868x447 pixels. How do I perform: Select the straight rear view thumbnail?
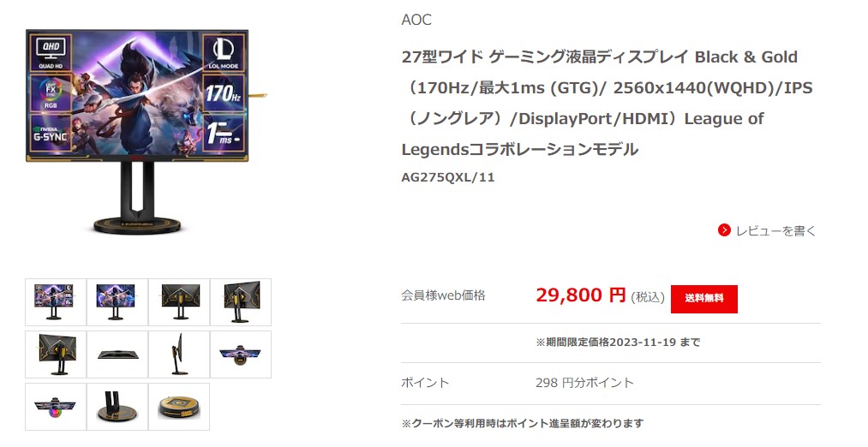pos(179,302)
